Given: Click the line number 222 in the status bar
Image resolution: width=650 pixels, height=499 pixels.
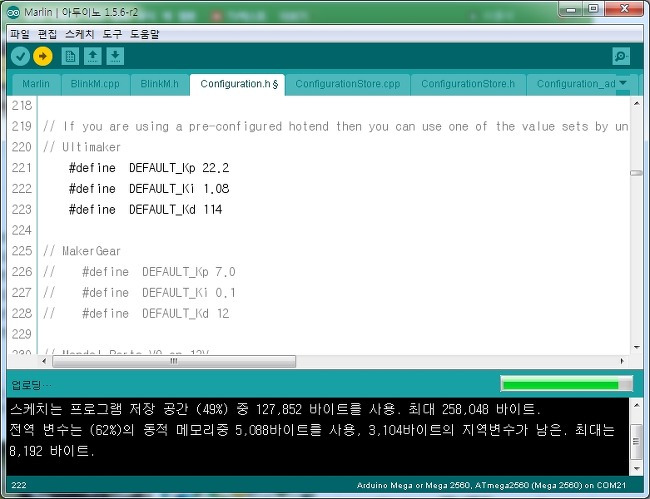Looking at the screenshot, I should (19, 485).
